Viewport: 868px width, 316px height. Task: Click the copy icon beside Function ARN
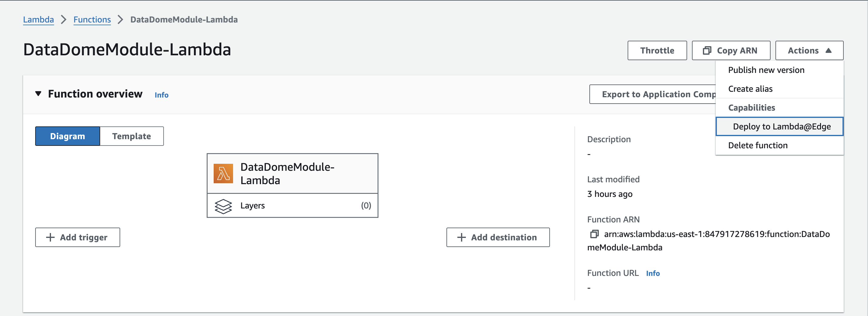click(x=594, y=234)
